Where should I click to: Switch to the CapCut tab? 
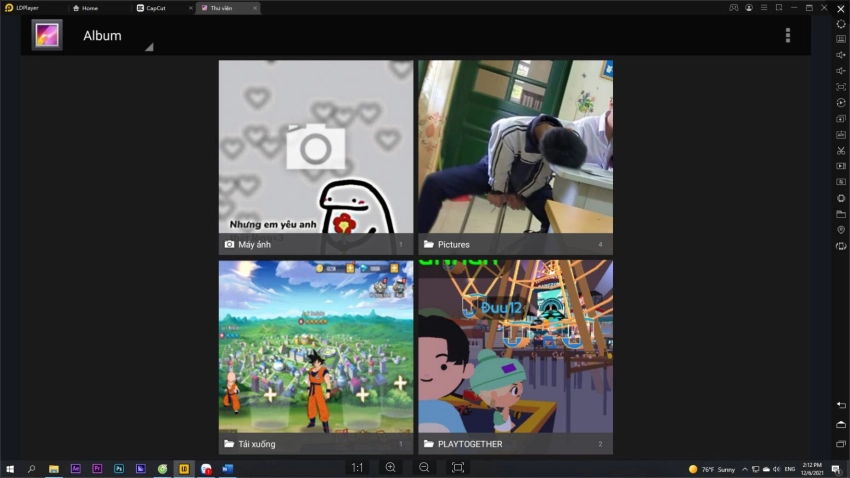[157, 8]
